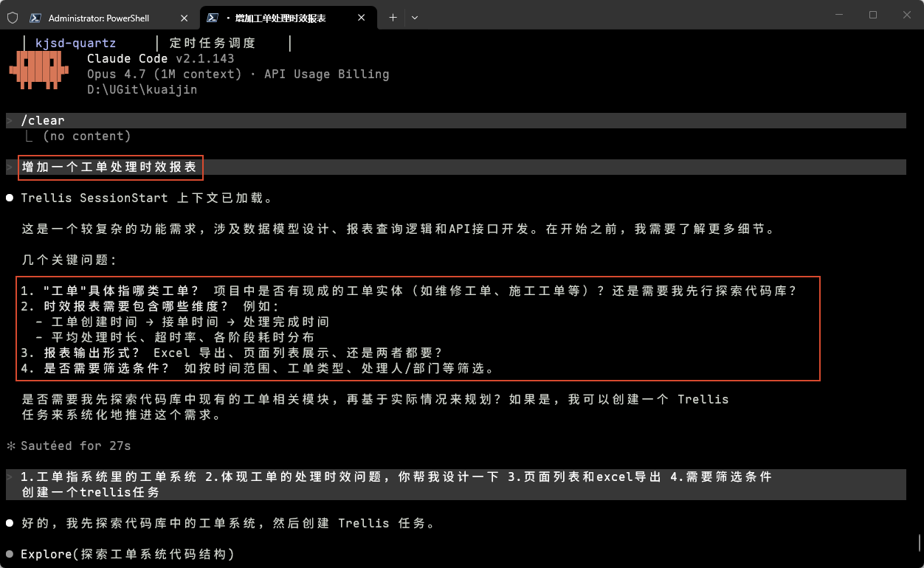Select the 增加工单处理时效报表 tab
924x568 pixels.
pyautogui.click(x=280, y=18)
